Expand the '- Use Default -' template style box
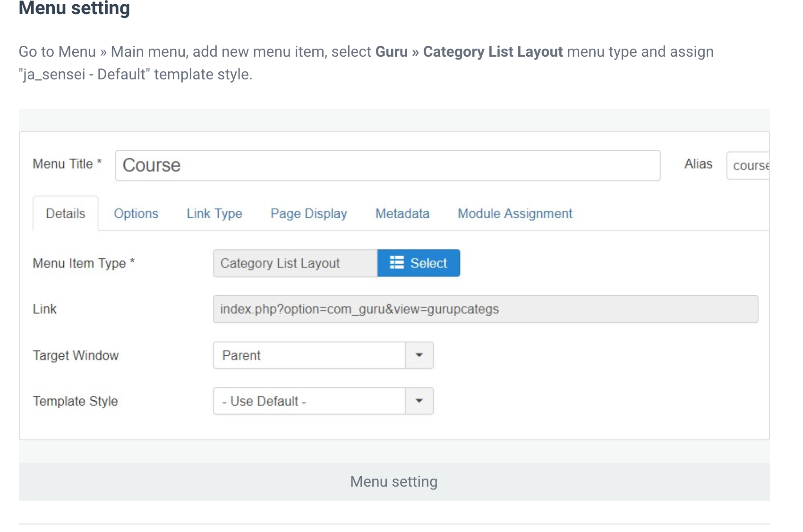 click(x=309, y=401)
